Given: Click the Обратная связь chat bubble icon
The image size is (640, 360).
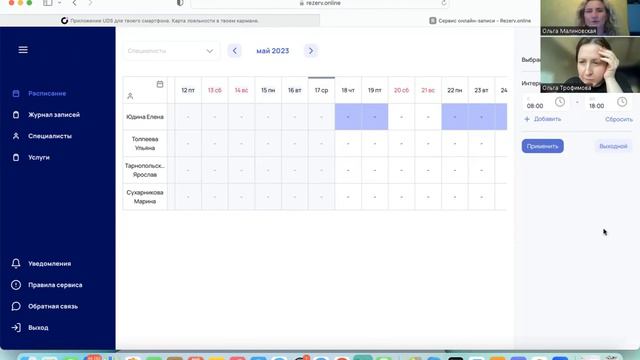Looking at the screenshot, I should (16, 306).
